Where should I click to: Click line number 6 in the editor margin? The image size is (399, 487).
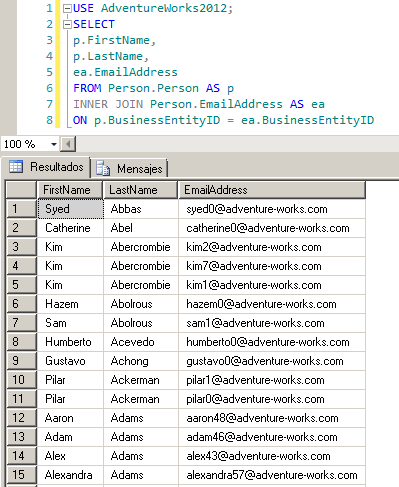pos(49,88)
